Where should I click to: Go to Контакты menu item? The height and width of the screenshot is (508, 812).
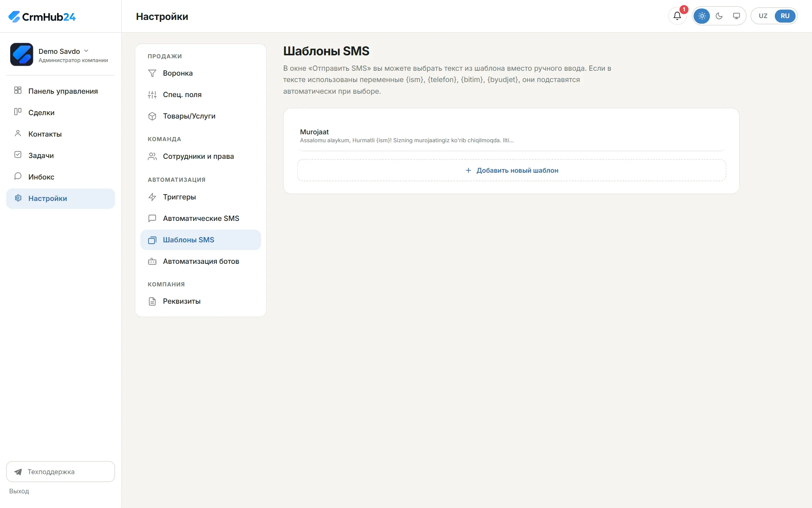coord(61,134)
